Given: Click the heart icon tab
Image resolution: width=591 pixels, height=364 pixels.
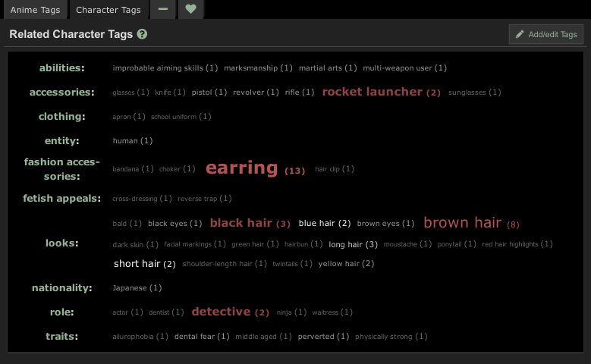Looking at the screenshot, I should pyautogui.click(x=190, y=10).
